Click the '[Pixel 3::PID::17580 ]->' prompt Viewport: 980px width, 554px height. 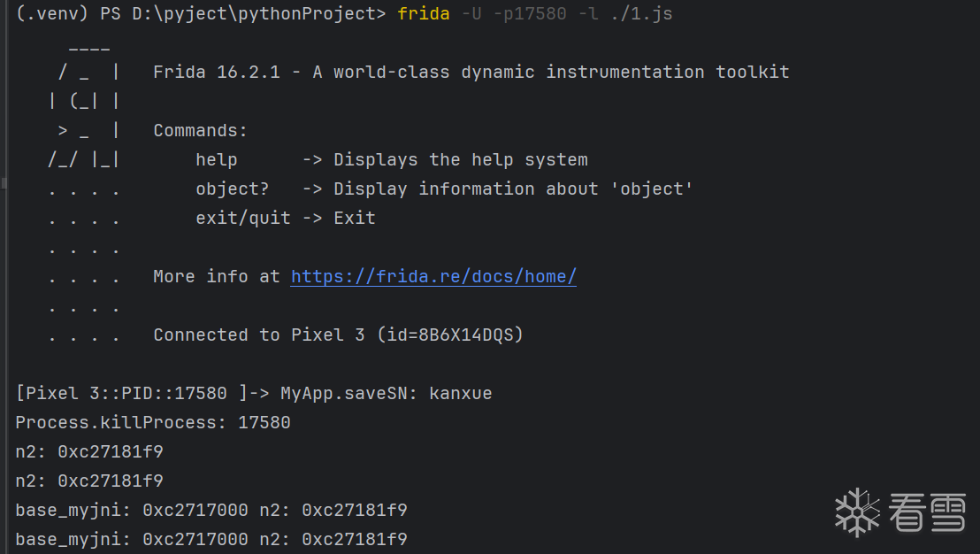[x=135, y=394]
